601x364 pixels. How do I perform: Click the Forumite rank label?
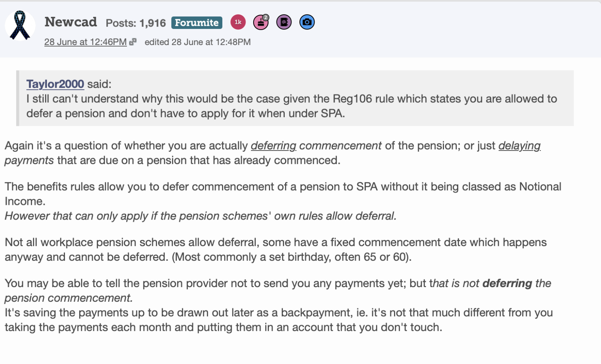(196, 23)
